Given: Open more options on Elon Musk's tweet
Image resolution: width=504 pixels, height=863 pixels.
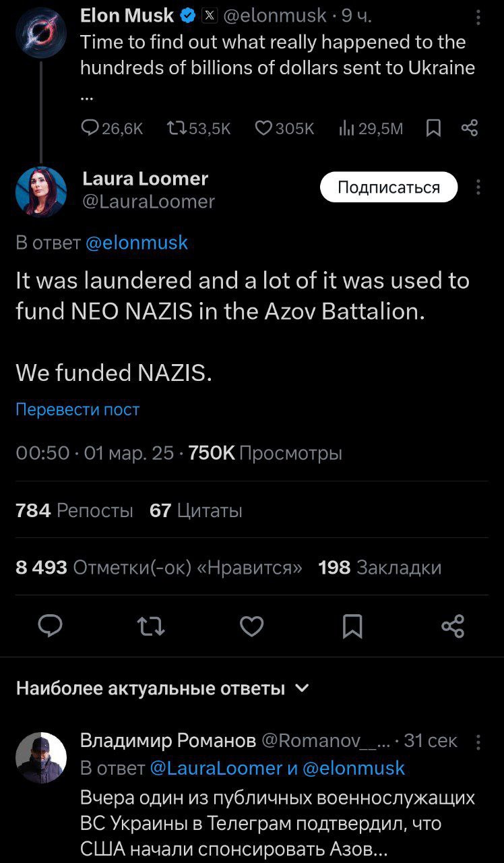Looking at the screenshot, I should click(478, 16).
